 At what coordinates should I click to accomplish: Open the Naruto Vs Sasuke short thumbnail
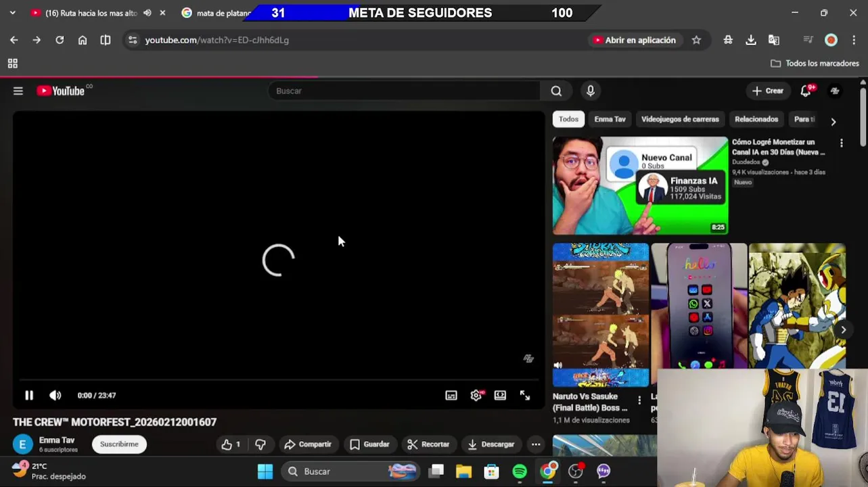(601, 315)
